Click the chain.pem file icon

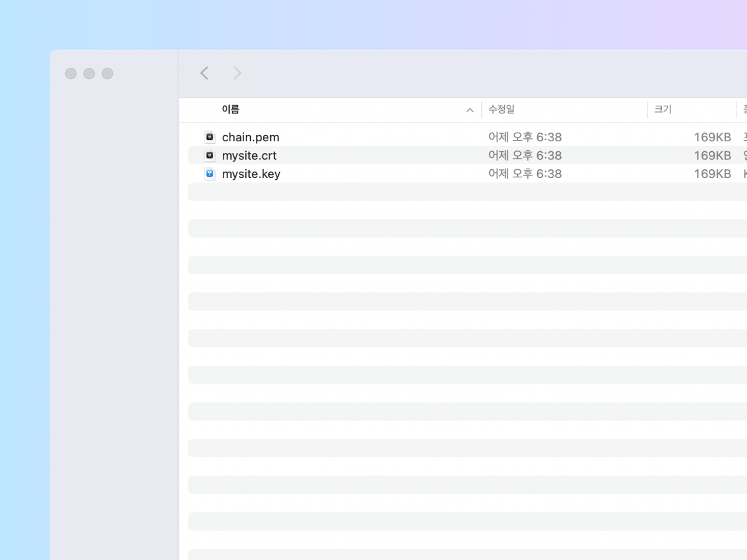210,137
